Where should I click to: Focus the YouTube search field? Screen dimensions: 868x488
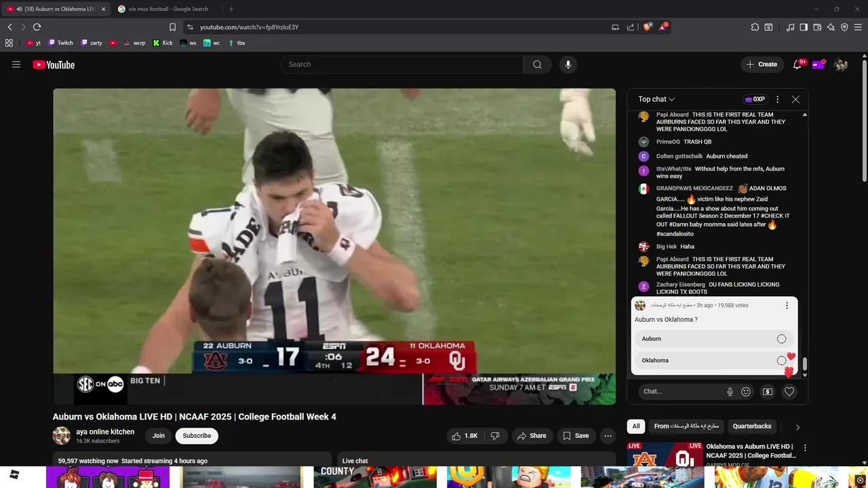pyautogui.click(x=402, y=64)
